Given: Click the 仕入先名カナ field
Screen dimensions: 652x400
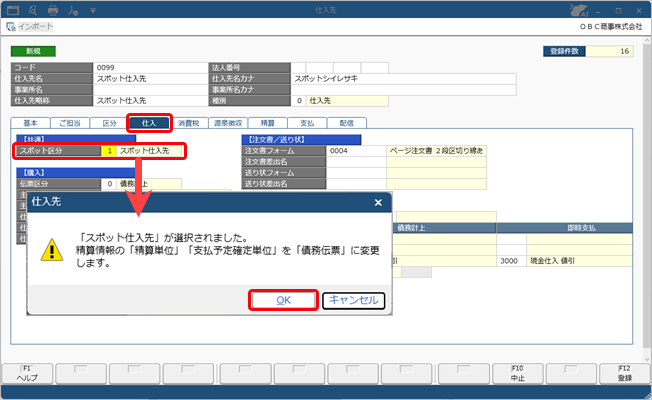Looking at the screenshot, I should 403,79.
